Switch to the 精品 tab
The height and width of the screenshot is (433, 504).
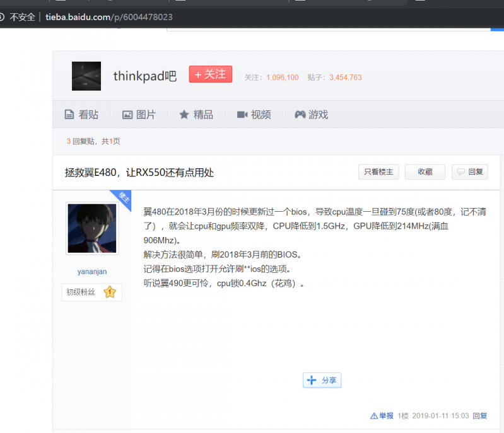pos(196,114)
